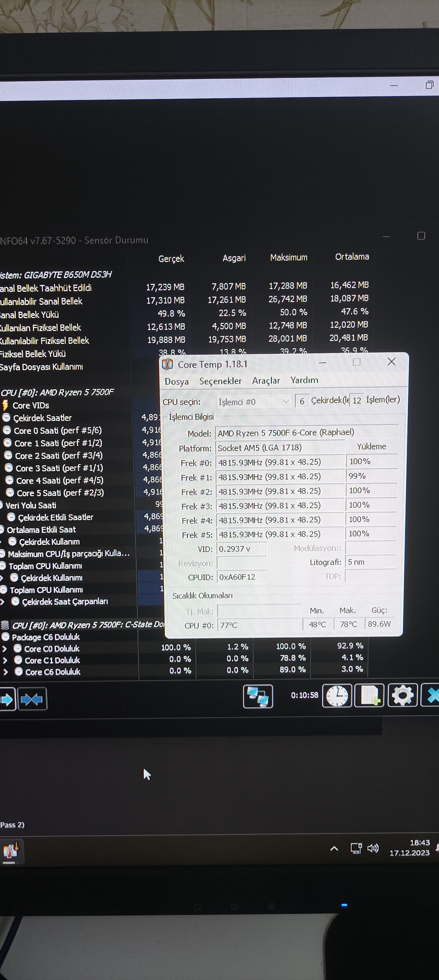
Task: Click the icon beside Package C6 Doluluk
Action: pos(5,637)
